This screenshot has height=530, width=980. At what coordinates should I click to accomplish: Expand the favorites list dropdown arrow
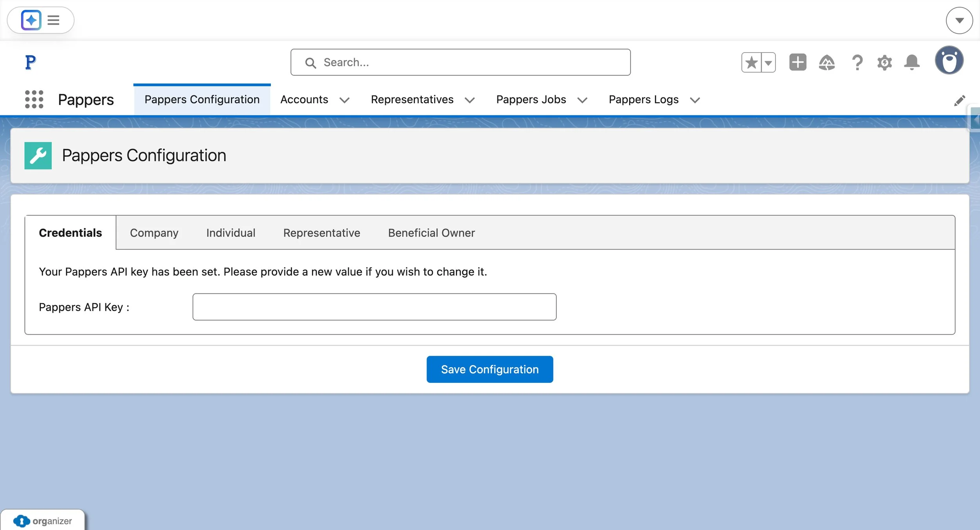point(768,62)
